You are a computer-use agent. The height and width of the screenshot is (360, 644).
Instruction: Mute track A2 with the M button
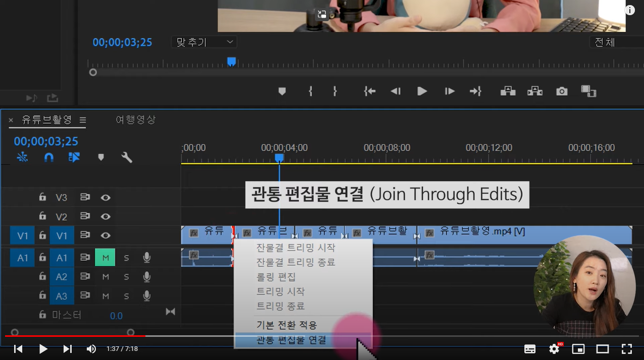click(105, 277)
